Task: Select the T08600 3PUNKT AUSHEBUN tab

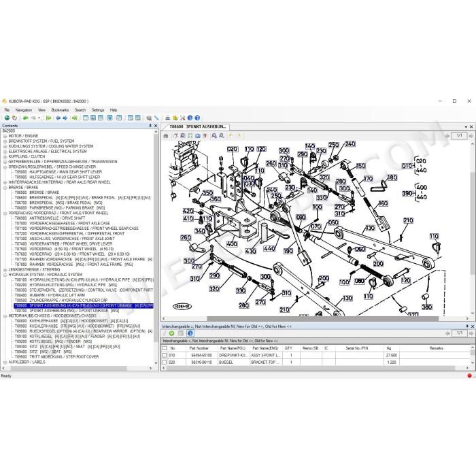Action: tap(197, 126)
